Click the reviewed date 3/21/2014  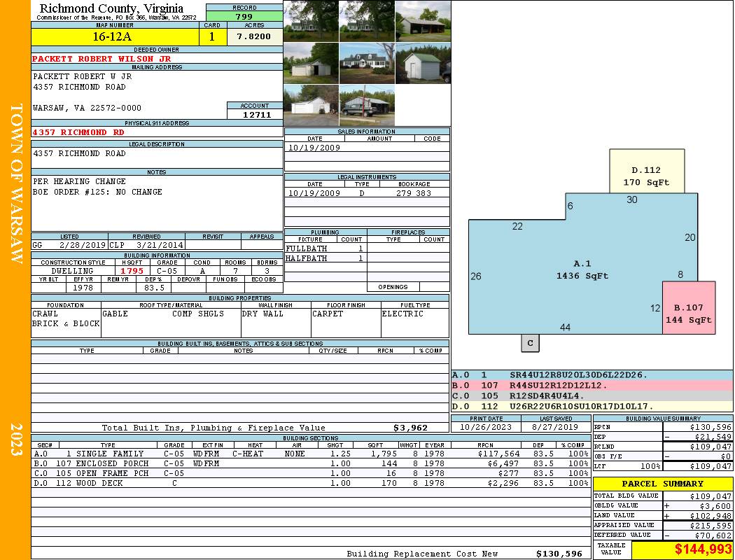click(x=160, y=245)
